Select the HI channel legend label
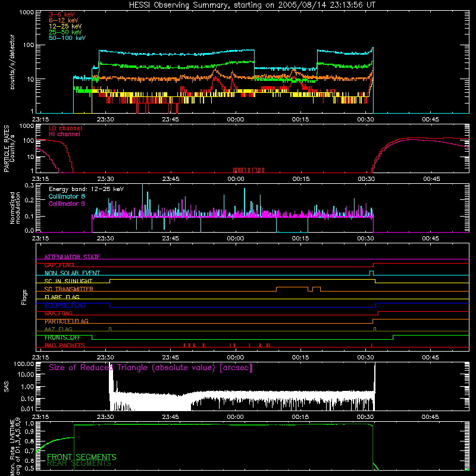 click(x=64, y=134)
